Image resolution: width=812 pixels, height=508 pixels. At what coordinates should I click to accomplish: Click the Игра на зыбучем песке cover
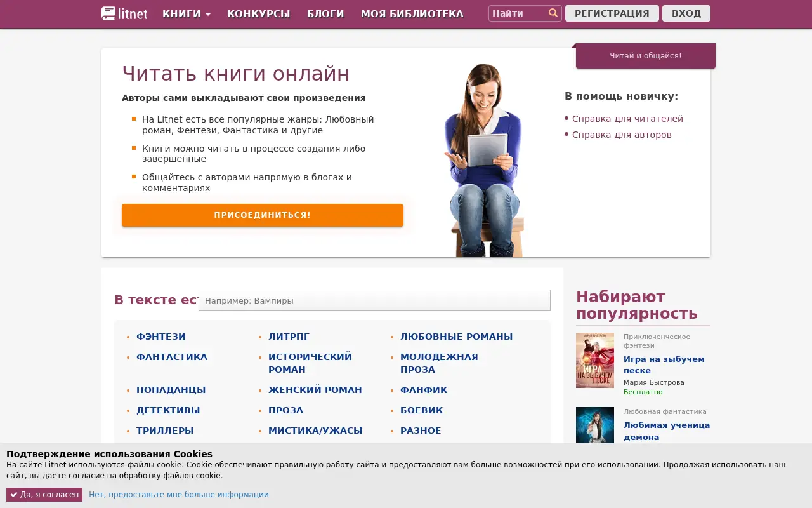pyautogui.click(x=595, y=360)
